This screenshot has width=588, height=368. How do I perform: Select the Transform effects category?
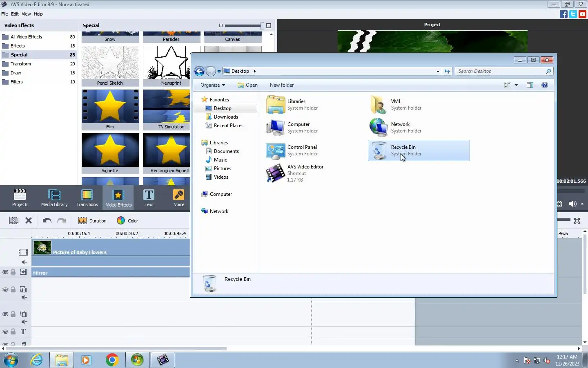pos(39,64)
